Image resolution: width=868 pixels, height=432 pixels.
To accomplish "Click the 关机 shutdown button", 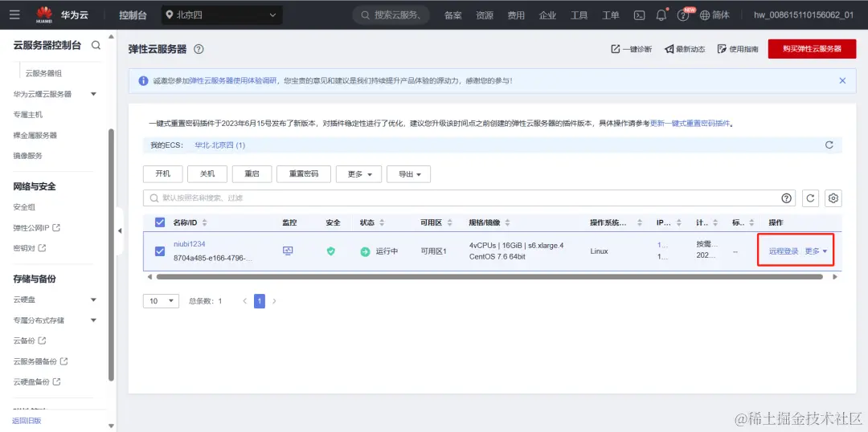I will click(207, 173).
